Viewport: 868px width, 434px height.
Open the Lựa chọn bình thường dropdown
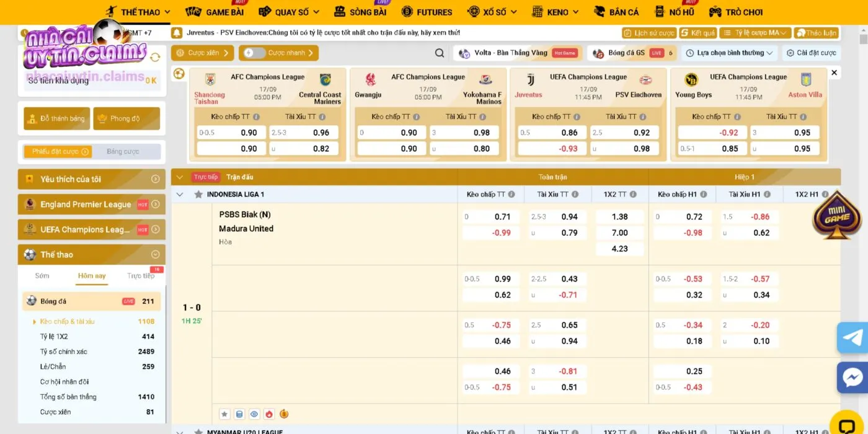pos(730,53)
